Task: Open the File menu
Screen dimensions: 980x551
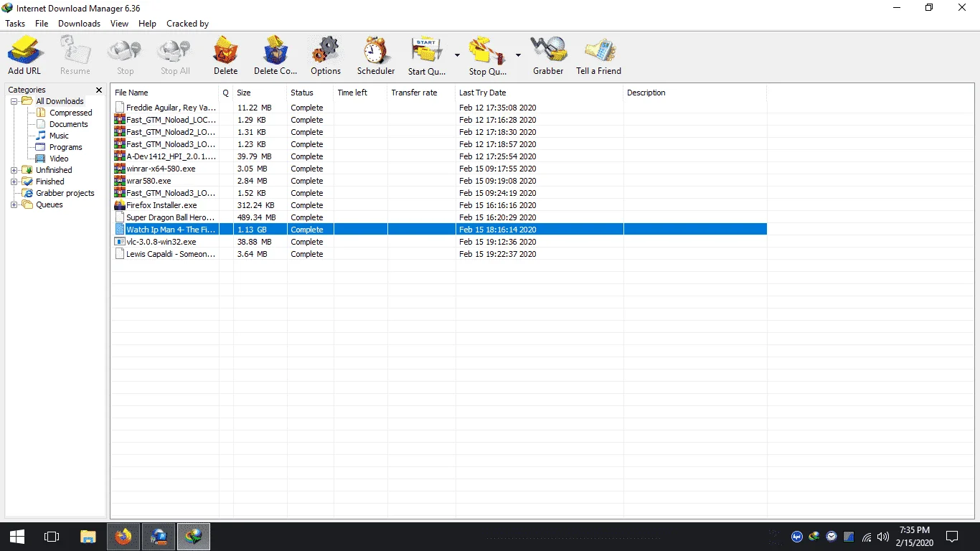Action: 42,24
